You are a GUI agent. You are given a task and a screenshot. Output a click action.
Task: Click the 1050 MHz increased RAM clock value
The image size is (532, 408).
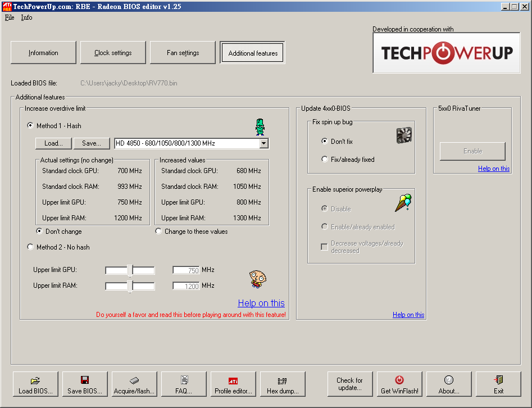coord(247,187)
